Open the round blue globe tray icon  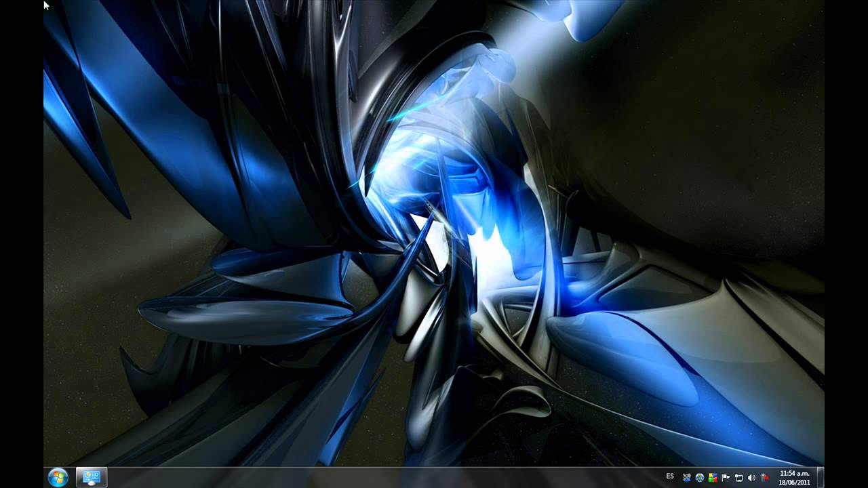700,478
